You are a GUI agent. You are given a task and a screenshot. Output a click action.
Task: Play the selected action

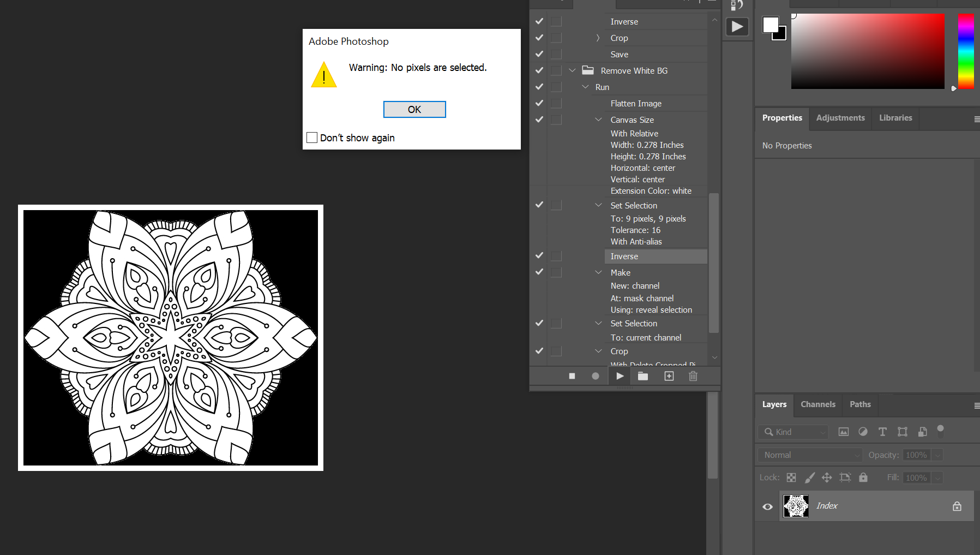tap(620, 376)
